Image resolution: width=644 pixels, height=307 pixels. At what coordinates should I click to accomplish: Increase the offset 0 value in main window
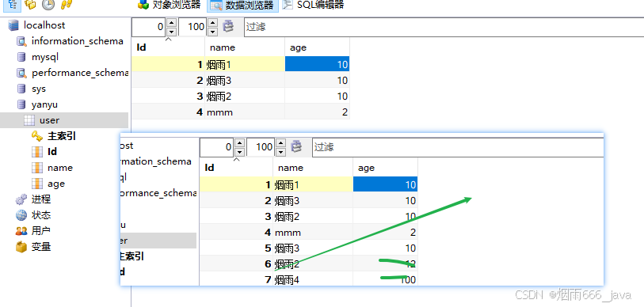[172, 23]
